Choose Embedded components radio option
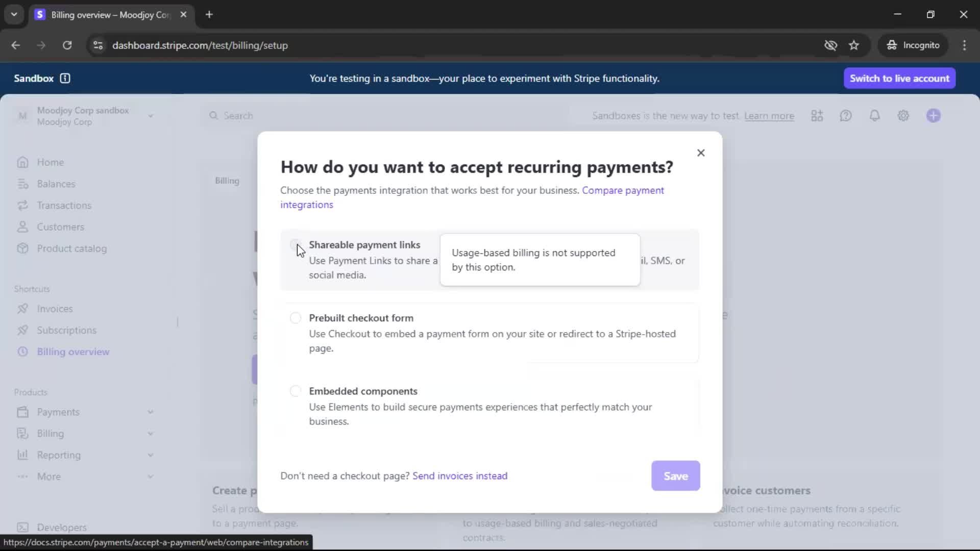Viewport: 980px width, 551px height. pyautogui.click(x=295, y=391)
